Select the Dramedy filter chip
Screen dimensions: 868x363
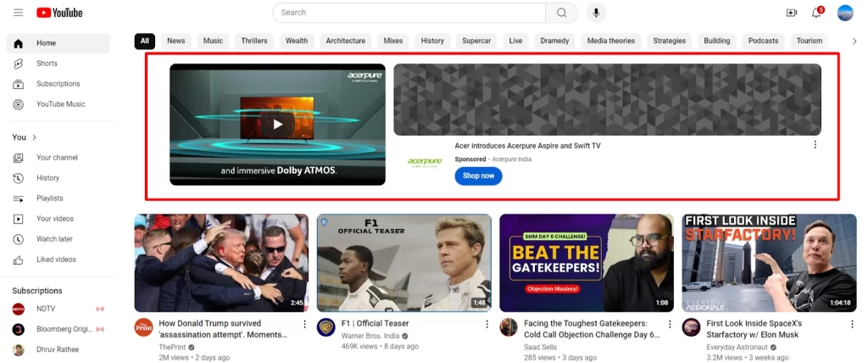(x=554, y=41)
